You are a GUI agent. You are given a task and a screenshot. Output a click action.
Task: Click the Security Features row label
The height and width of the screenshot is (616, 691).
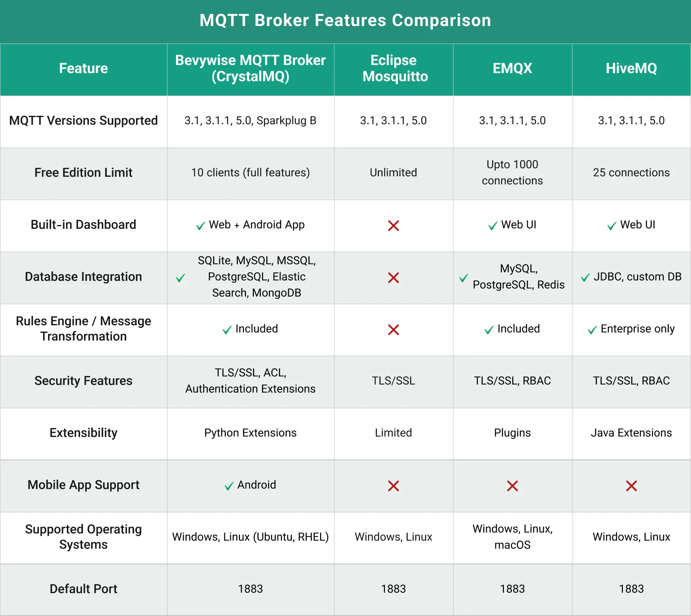point(84,380)
